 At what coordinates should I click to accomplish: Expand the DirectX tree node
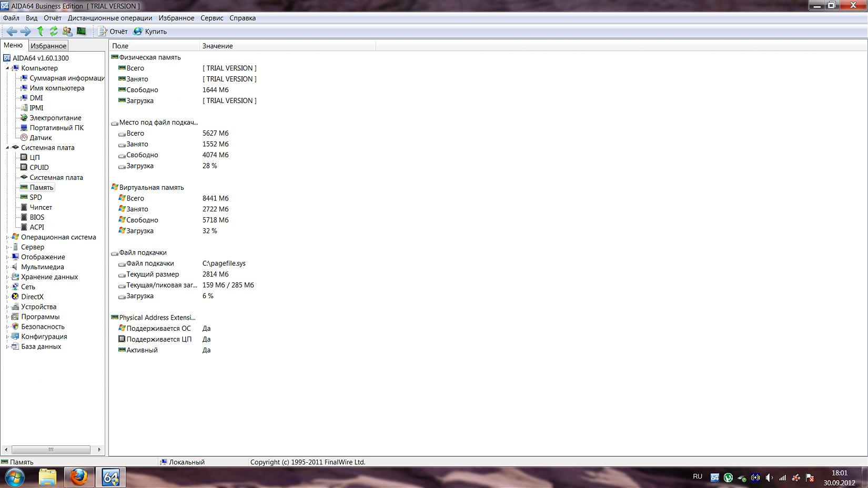7,297
